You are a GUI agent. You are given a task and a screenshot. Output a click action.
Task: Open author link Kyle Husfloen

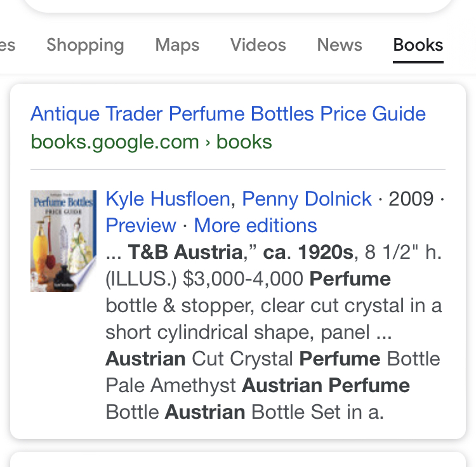point(168,199)
